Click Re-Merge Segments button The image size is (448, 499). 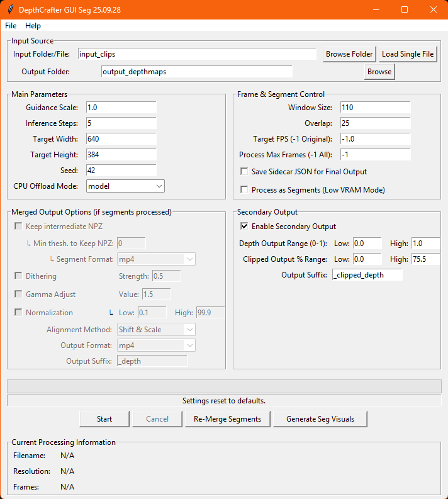(x=228, y=419)
